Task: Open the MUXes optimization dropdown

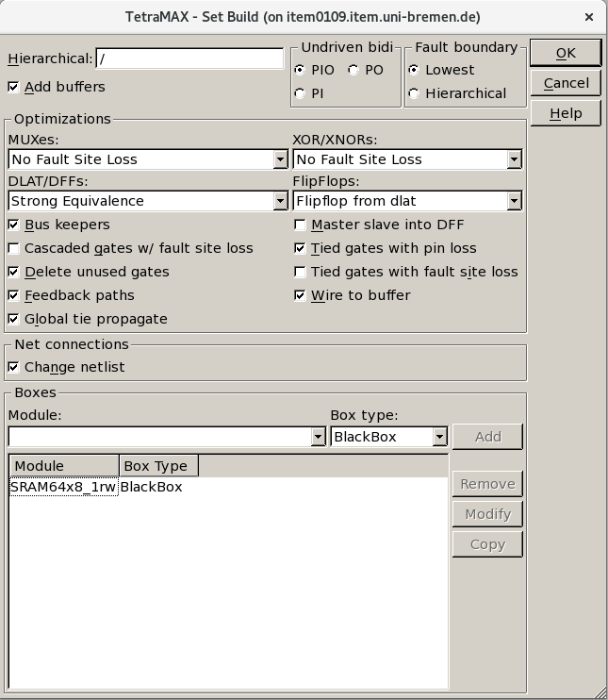Action: tap(280, 159)
